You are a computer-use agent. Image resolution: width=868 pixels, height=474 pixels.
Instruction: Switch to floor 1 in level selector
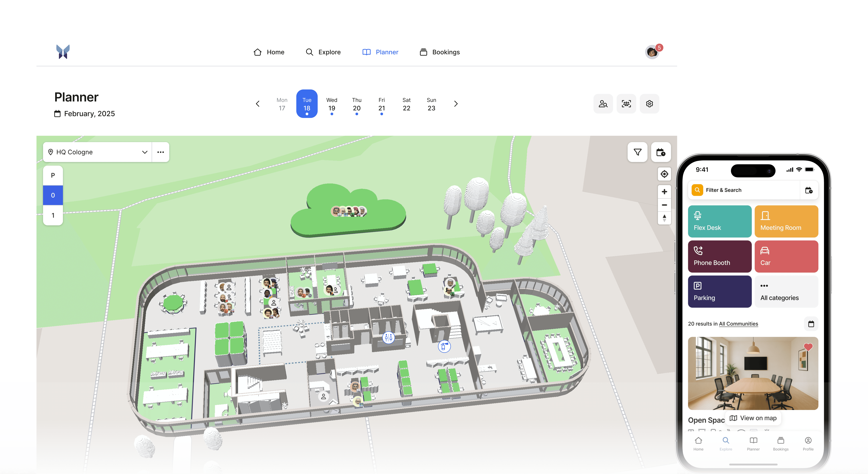point(53,215)
